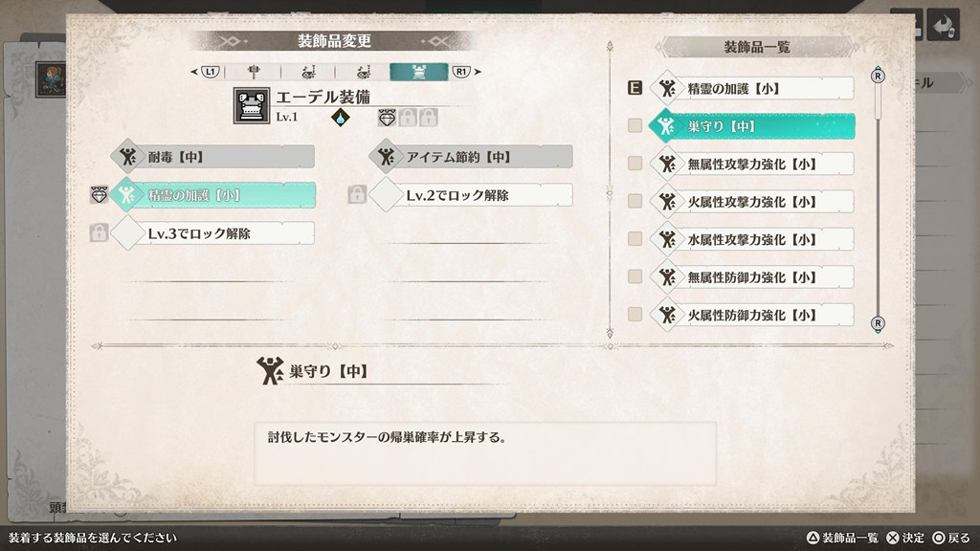Toggle checkbox next to 無属性攻撃力強化【小】
The width and height of the screenshot is (980, 551).
click(x=635, y=163)
